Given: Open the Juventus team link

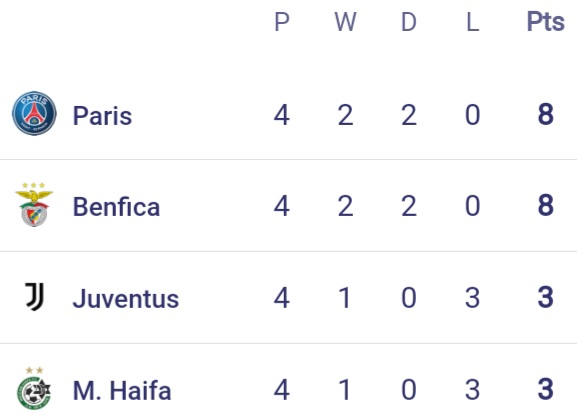Looking at the screenshot, I should pos(126,298).
